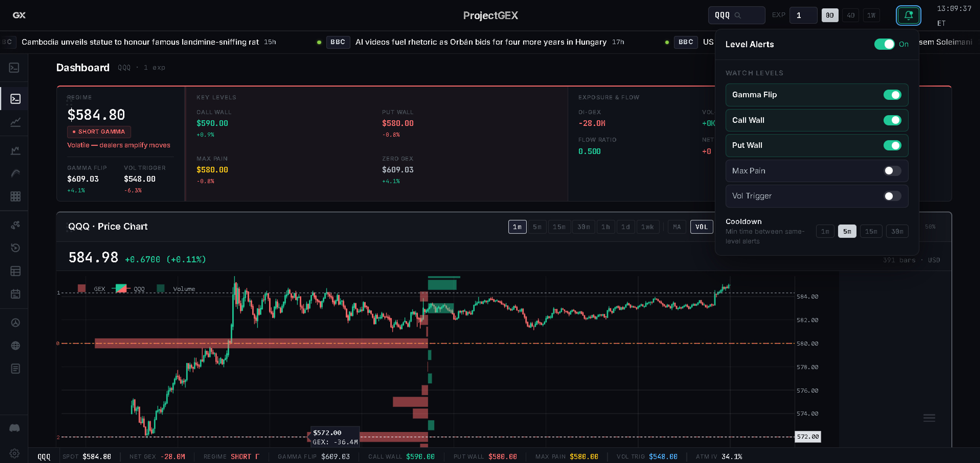Viewport: 980px width, 463px height.
Task: Select the 1W expiration preset
Action: (871, 15)
